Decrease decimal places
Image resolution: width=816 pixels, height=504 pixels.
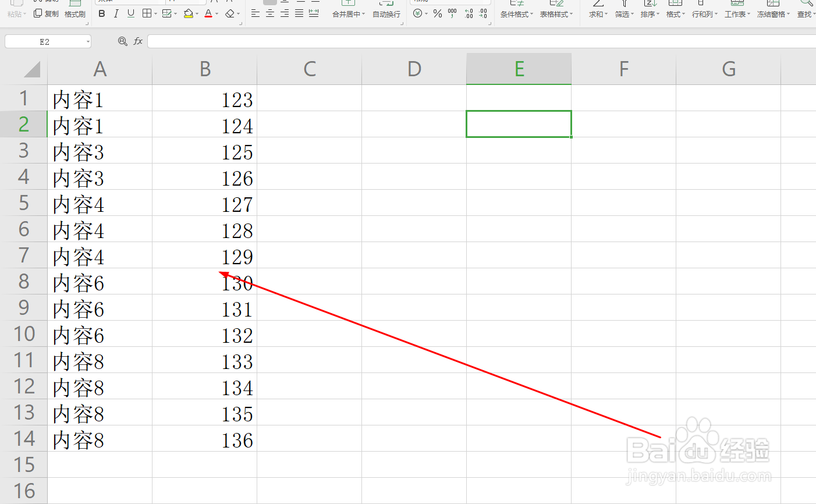(x=483, y=13)
